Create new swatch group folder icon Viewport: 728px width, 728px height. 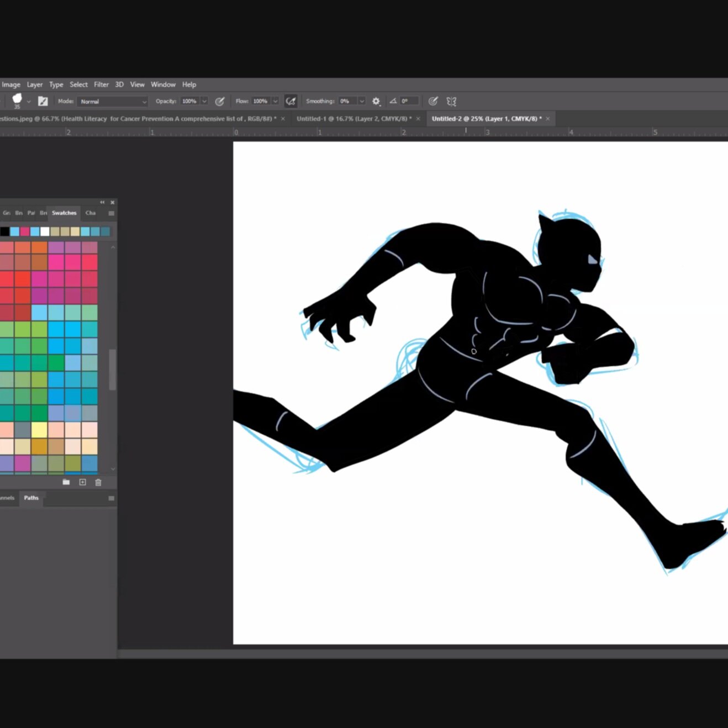(x=66, y=482)
